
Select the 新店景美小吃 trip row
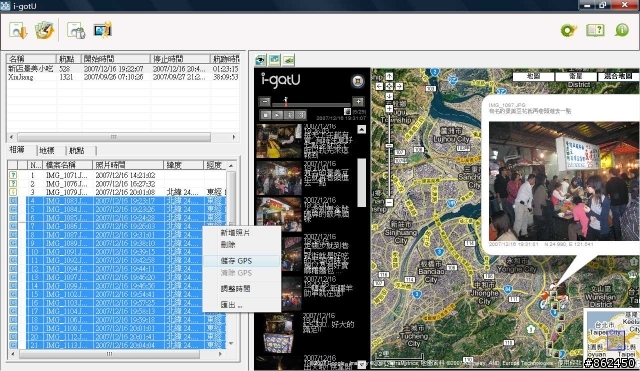[123, 69]
